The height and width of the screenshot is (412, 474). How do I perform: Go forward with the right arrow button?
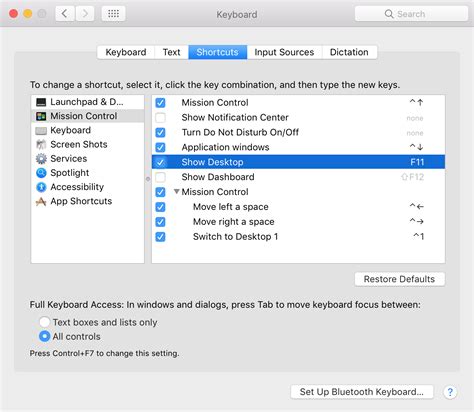pyautogui.click(x=85, y=14)
